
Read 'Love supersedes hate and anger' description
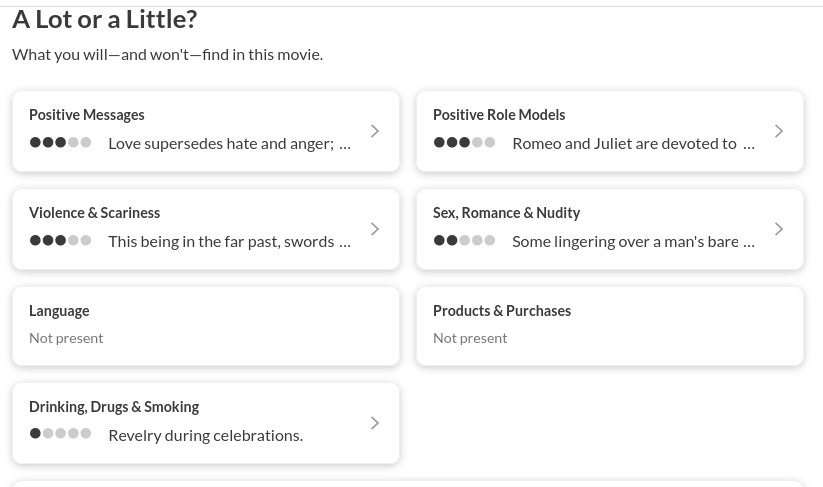pyautogui.click(x=221, y=143)
